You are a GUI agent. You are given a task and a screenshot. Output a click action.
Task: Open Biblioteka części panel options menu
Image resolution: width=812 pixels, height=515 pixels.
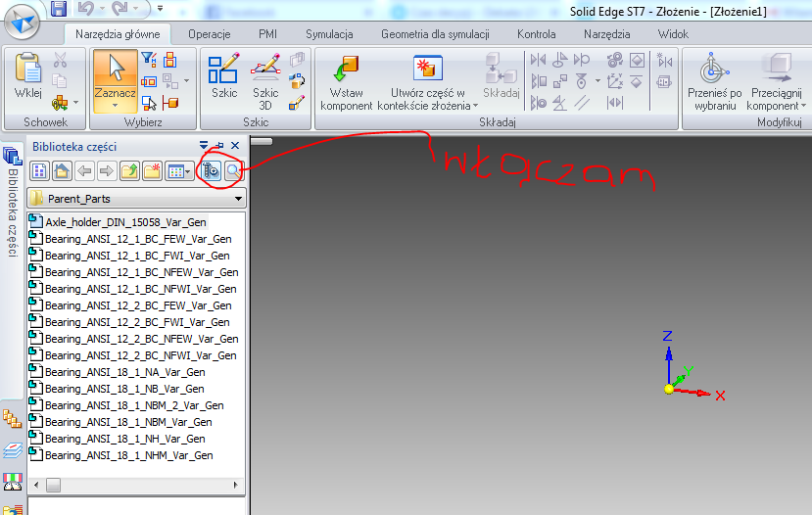click(204, 146)
